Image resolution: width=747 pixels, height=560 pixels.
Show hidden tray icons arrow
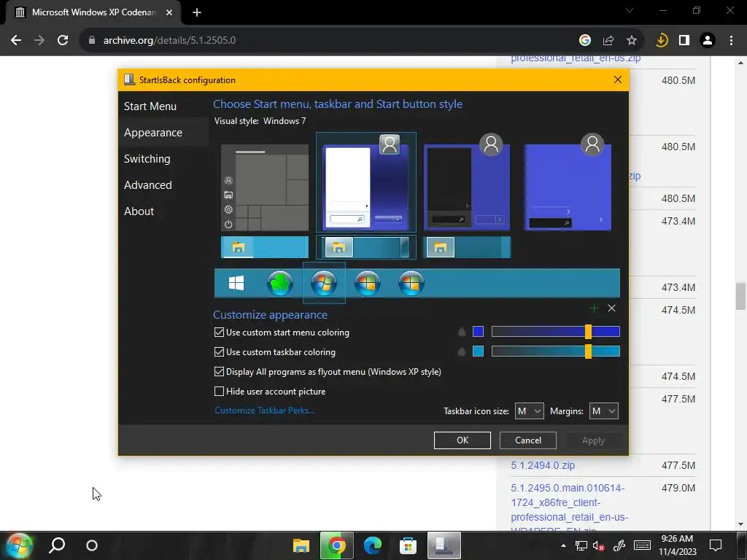click(564, 545)
